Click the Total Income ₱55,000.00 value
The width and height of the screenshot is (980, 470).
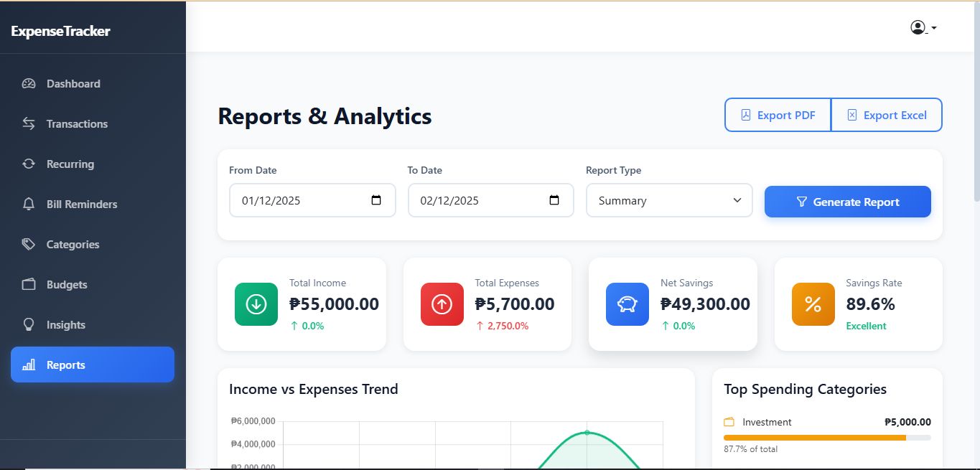334,304
